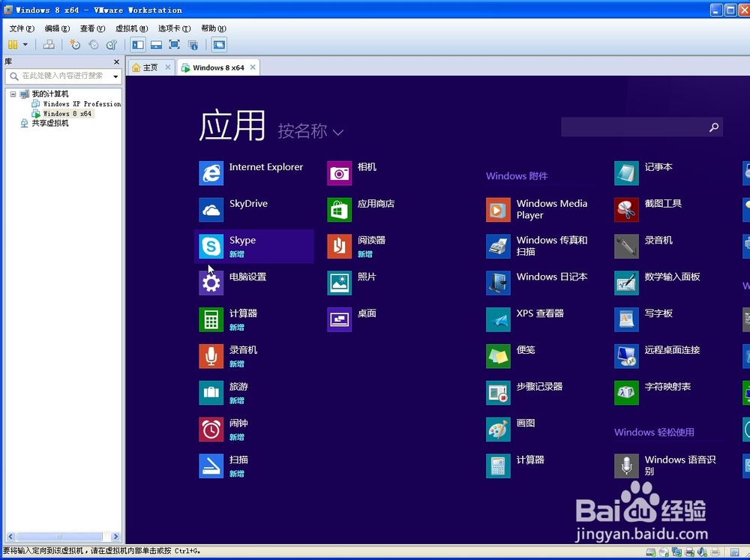Image resolution: width=750 pixels, height=560 pixels.
Task: Open the 选项卡 menu
Action: (x=174, y=28)
